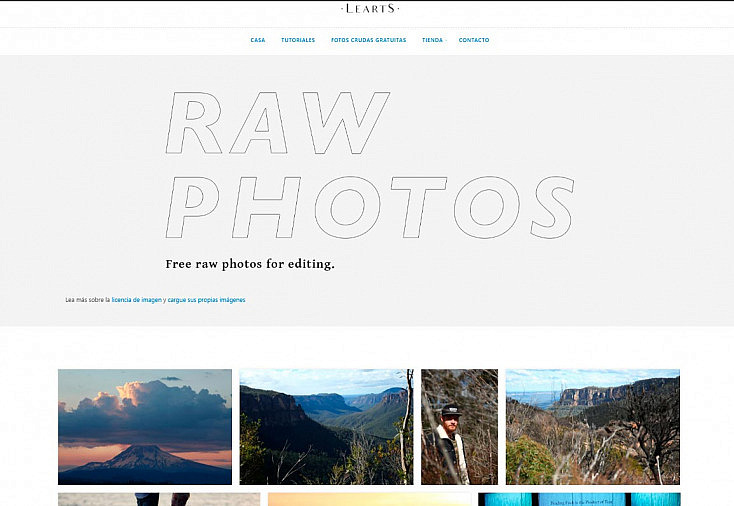Open the CONTACTO page
This screenshot has width=734, height=506.
coord(474,40)
